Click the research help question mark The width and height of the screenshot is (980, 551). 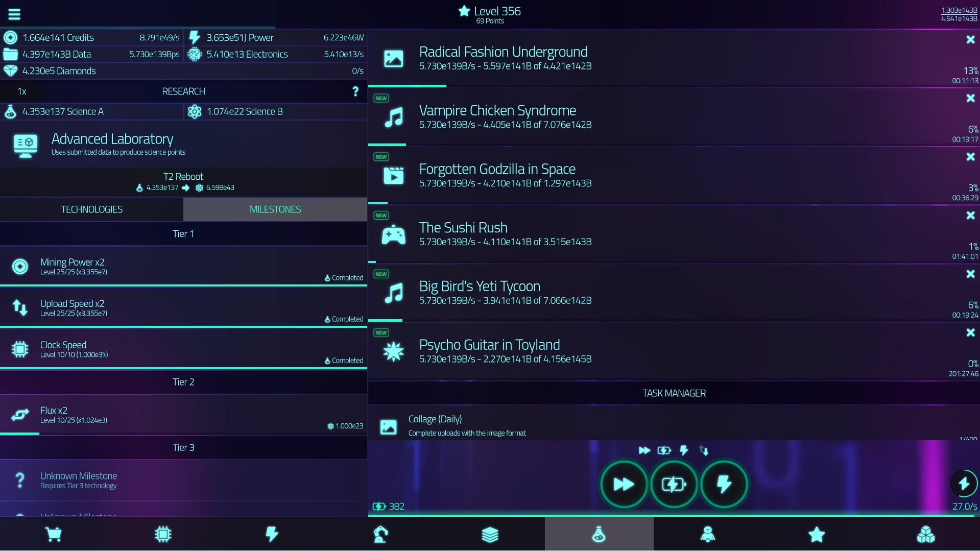tap(355, 91)
